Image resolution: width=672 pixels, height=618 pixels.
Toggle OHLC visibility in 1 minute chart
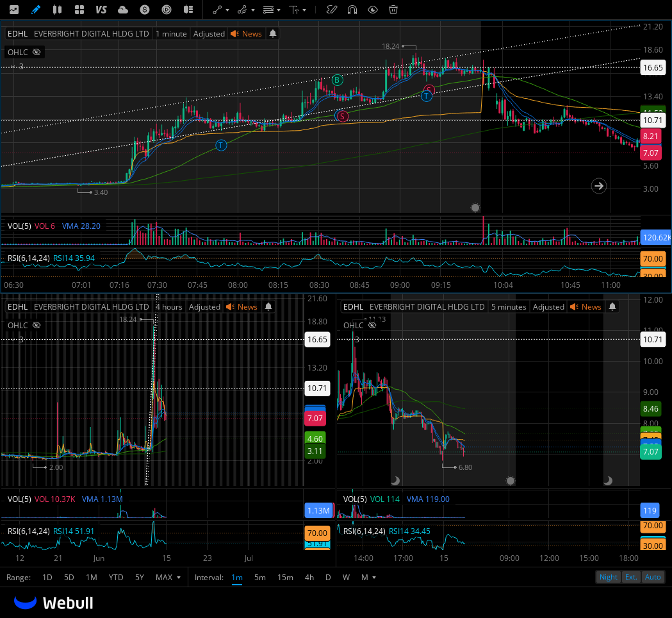37,52
